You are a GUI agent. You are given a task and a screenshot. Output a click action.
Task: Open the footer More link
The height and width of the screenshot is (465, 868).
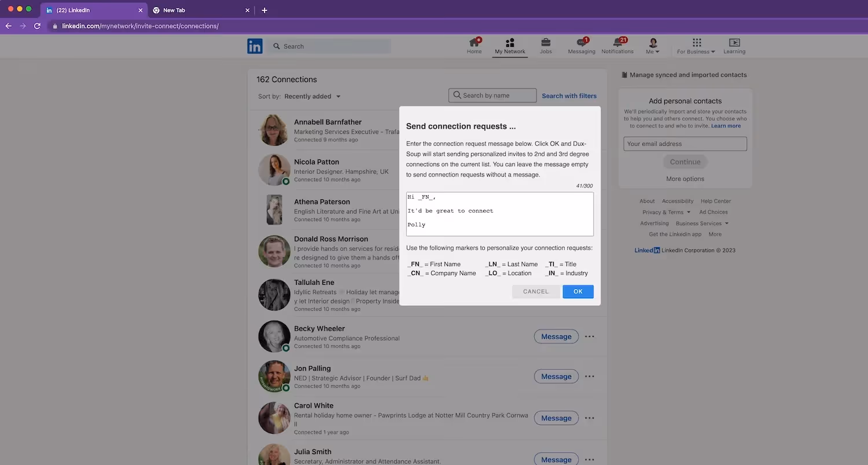[x=715, y=234]
